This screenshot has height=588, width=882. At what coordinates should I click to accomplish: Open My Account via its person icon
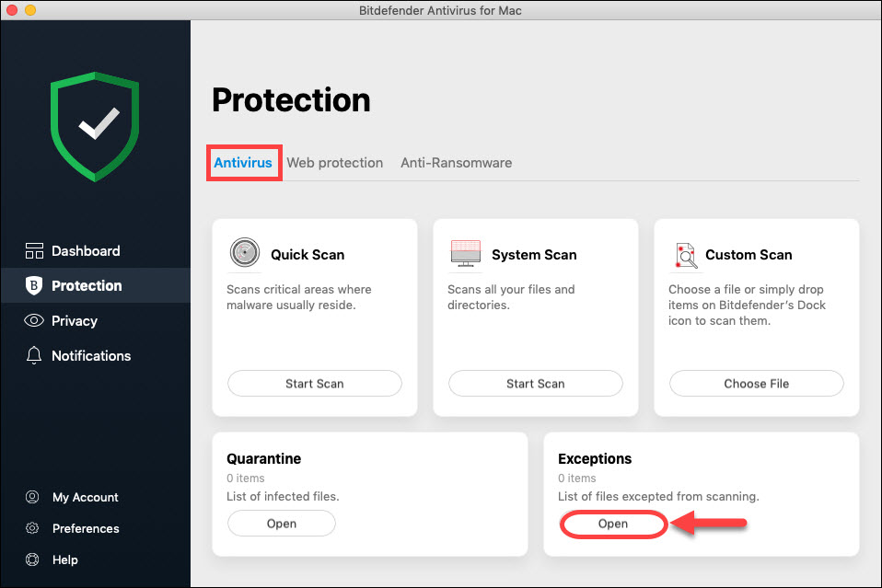coord(34,497)
